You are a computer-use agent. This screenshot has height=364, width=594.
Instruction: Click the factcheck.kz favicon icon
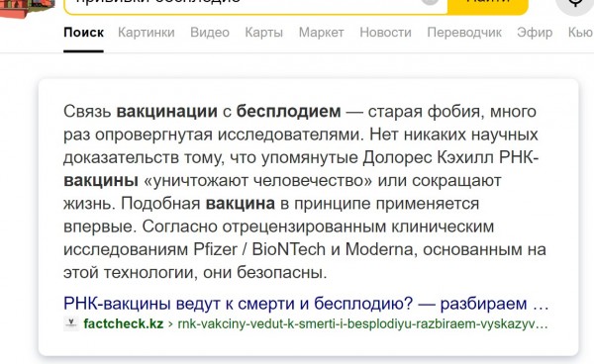click(x=71, y=323)
